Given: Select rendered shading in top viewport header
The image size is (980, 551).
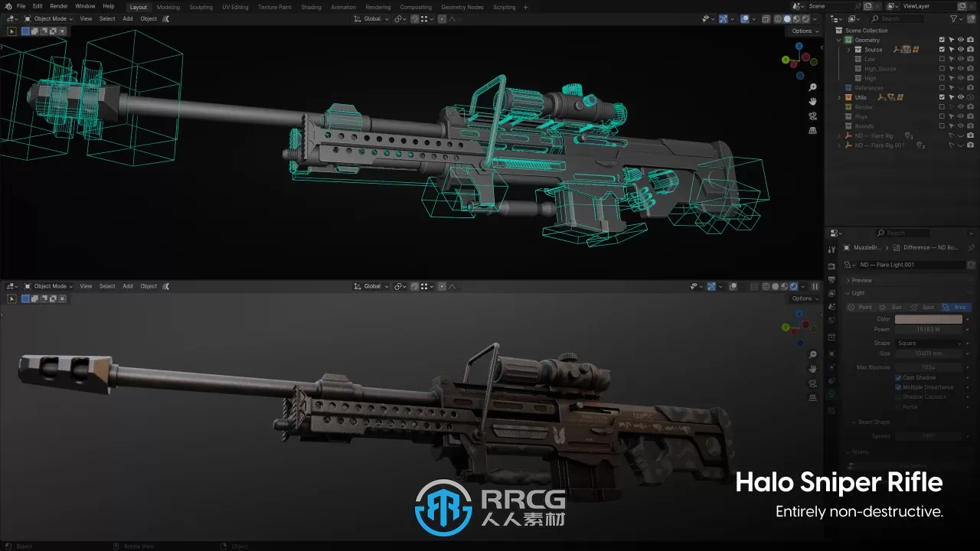Looking at the screenshot, I should [x=805, y=18].
